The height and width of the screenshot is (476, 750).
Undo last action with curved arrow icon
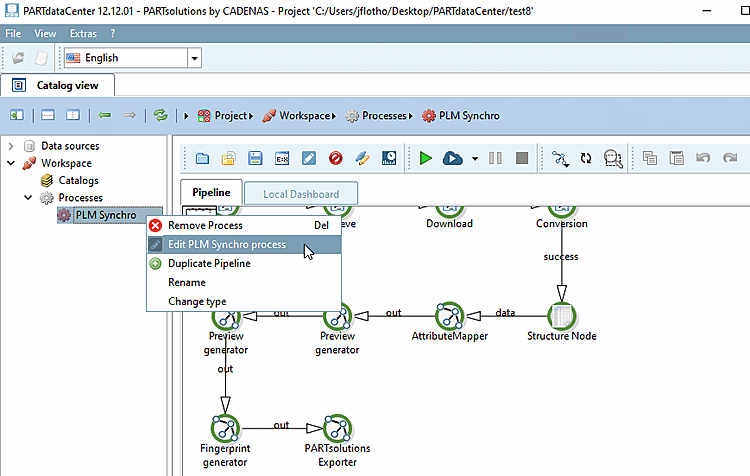[703, 157]
